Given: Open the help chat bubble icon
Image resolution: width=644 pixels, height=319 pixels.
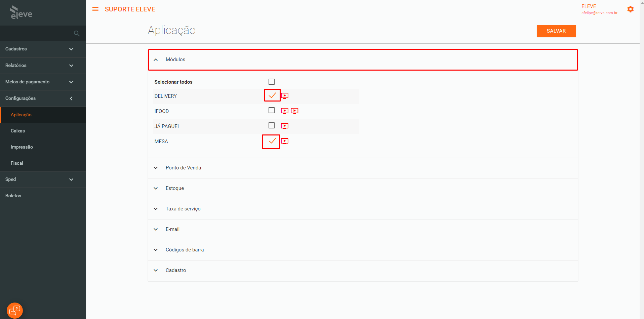Looking at the screenshot, I should [15, 310].
